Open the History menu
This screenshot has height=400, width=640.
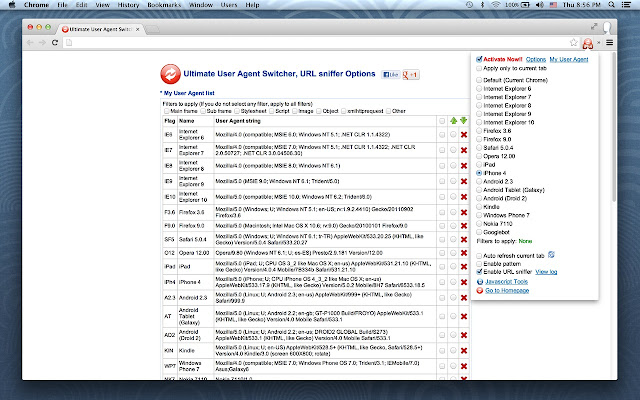point(128,5)
